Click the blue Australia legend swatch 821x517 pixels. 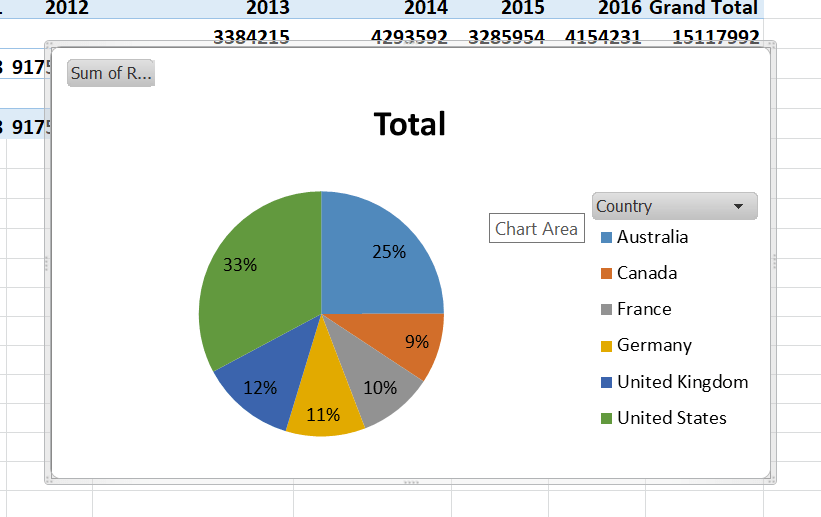tap(606, 238)
